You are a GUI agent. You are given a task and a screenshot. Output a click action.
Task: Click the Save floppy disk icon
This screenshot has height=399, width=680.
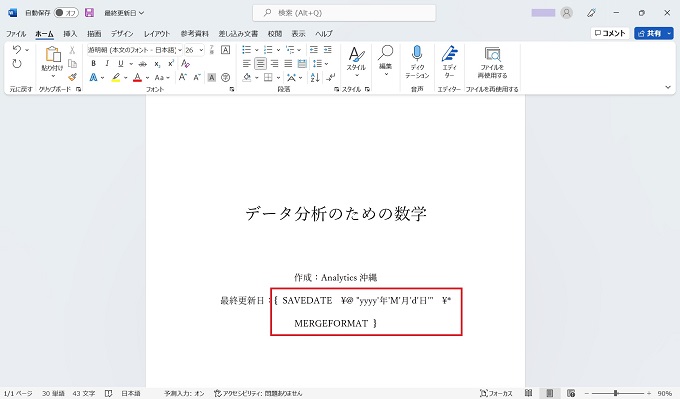(x=89, y=13)
